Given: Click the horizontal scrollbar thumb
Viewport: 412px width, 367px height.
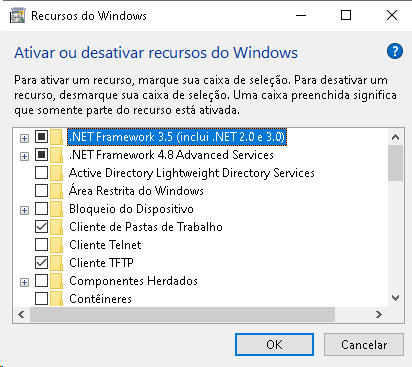Looking at the screenshot, I should [182, 314].
